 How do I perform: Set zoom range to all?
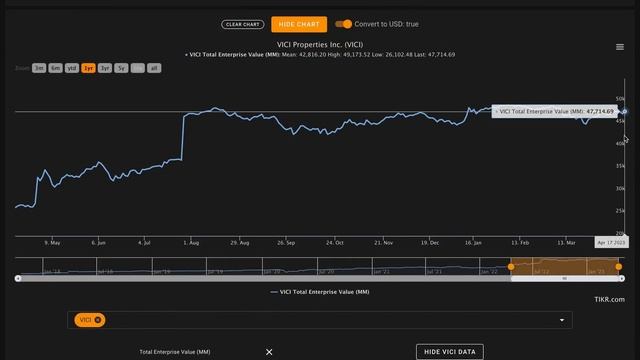154,68
